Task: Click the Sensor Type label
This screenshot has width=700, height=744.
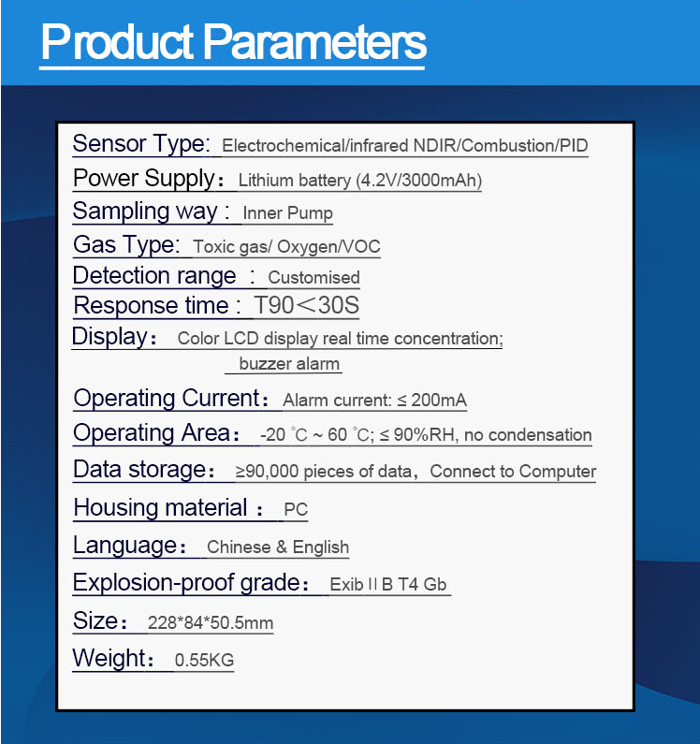Action: point(141,144)
